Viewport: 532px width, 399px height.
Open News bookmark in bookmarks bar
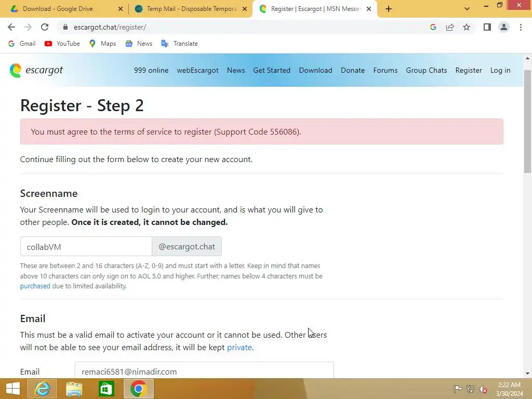pos(139,44)
